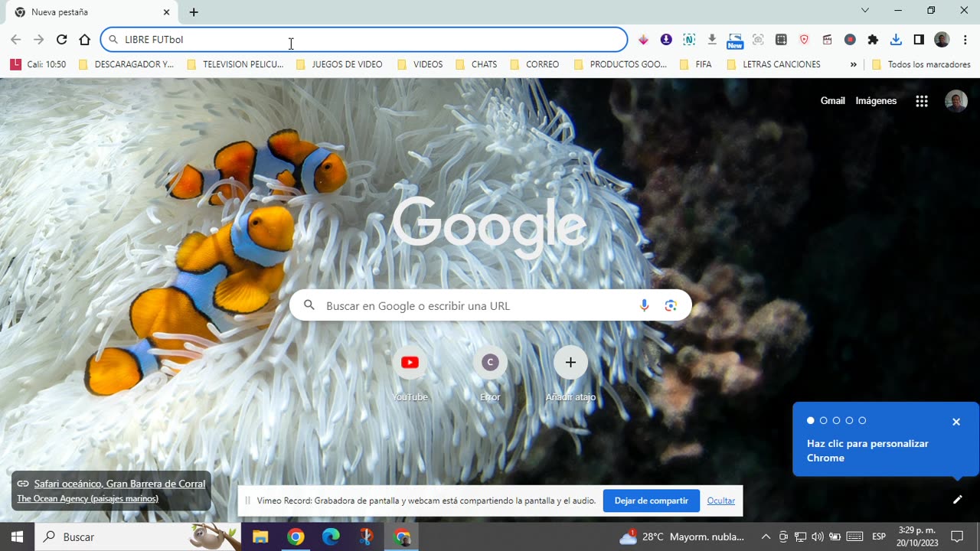Image resolution: width=980 pixels, height=551 pixels.
Task: Open the home page via house icon
Action: 85,40
